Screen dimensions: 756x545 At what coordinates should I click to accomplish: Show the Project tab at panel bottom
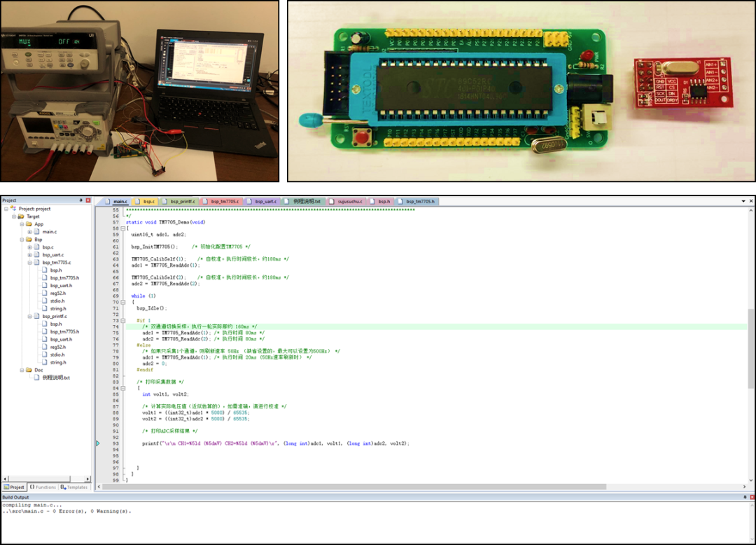[x=14, y=487]
